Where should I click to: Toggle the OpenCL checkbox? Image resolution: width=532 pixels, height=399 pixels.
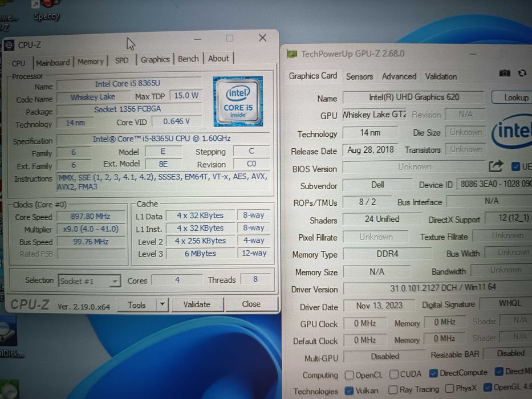tap(349, 375)
